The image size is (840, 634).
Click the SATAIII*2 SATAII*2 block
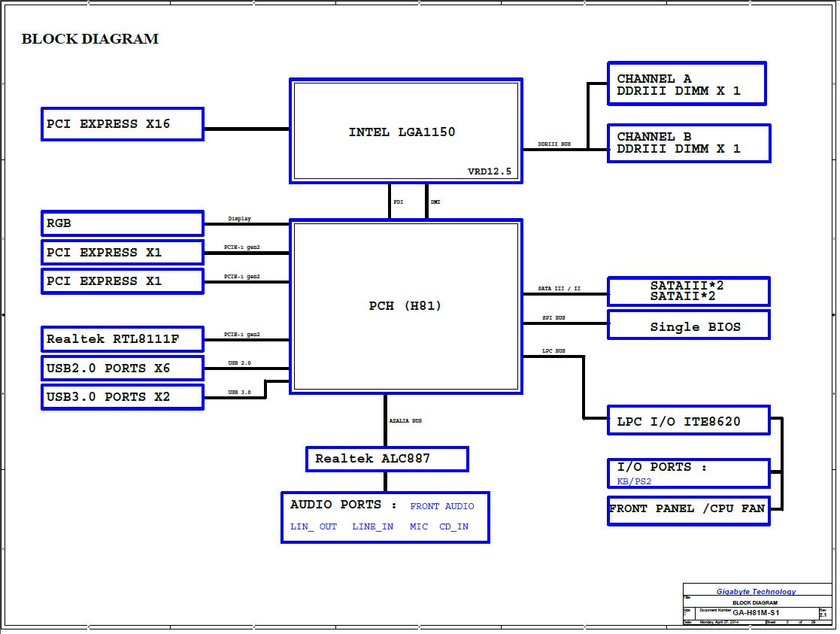[687, 291]
